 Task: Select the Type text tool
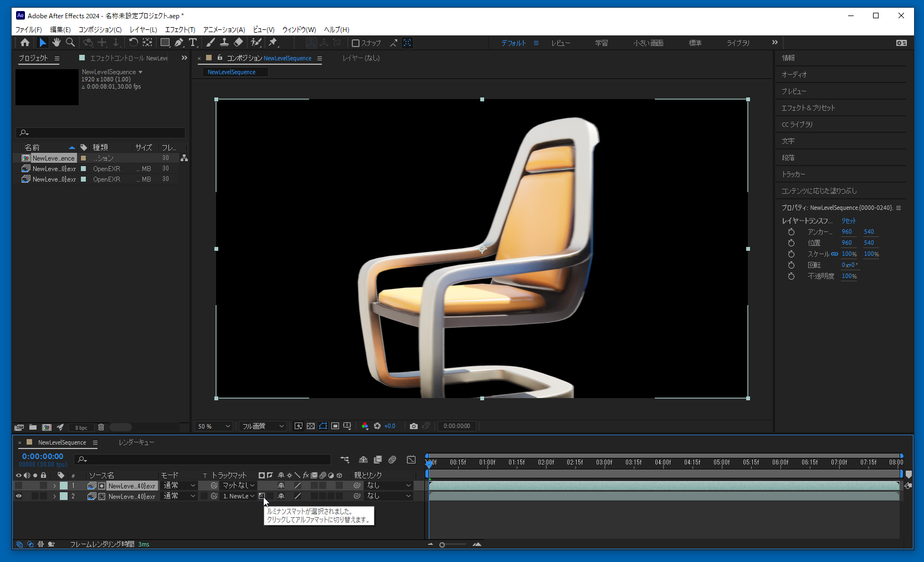[x=193, y=43]
